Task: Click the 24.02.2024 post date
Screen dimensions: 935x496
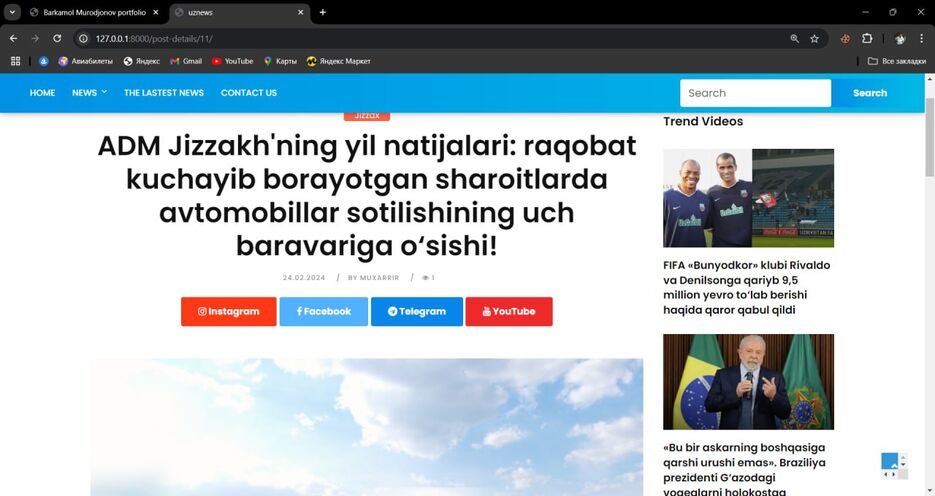Action: tap(304, 278)
